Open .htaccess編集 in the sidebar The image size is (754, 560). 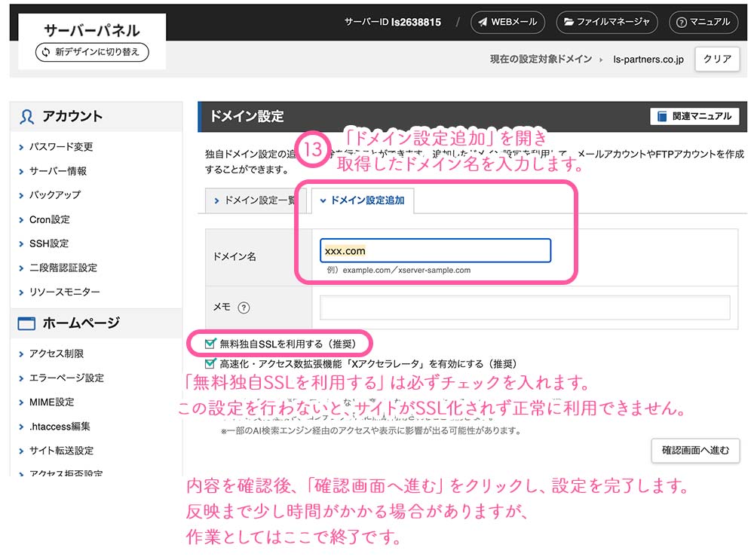pyautogui.click(x=60, y=426)
